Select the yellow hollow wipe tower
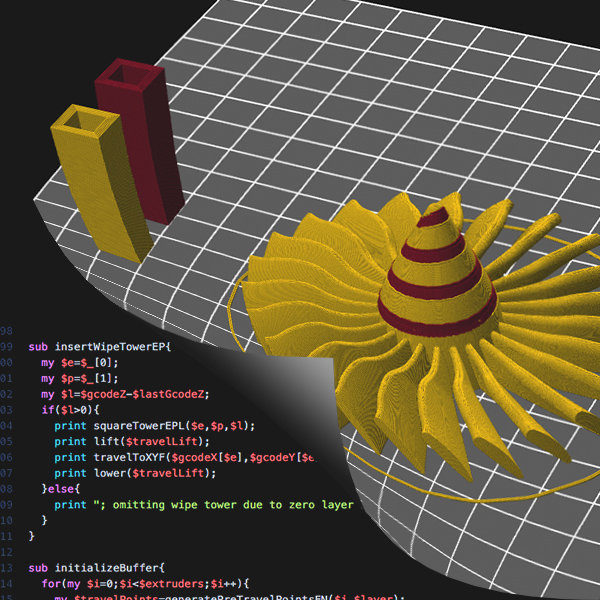 (101, 184)
